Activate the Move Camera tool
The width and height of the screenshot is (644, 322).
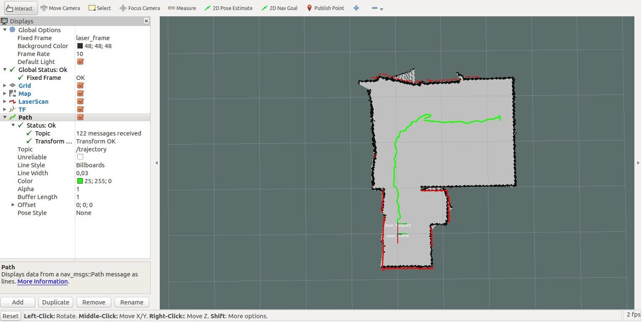60,8
